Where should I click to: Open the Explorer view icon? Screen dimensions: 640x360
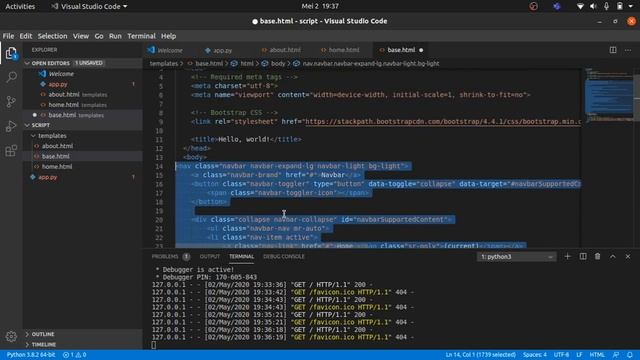[x=11, y=53]
